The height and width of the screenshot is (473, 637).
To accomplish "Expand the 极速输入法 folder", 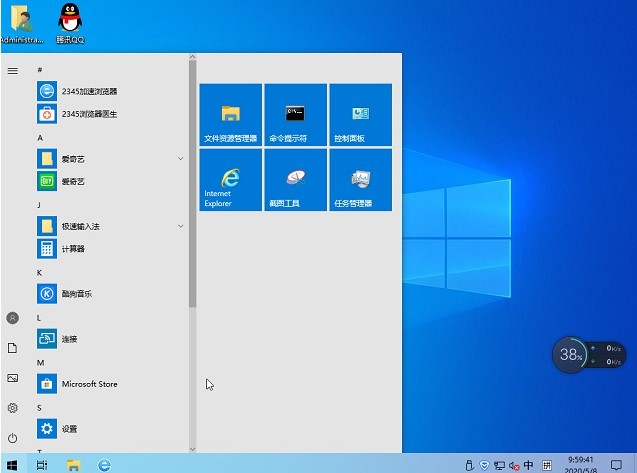I will click(180, 227).
